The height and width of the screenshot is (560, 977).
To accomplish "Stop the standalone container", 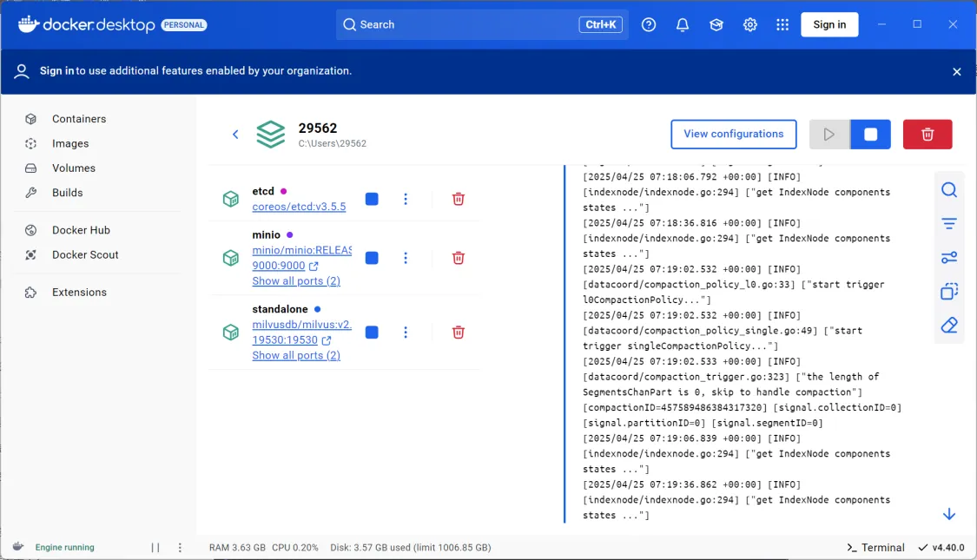I will click(372, 332).
